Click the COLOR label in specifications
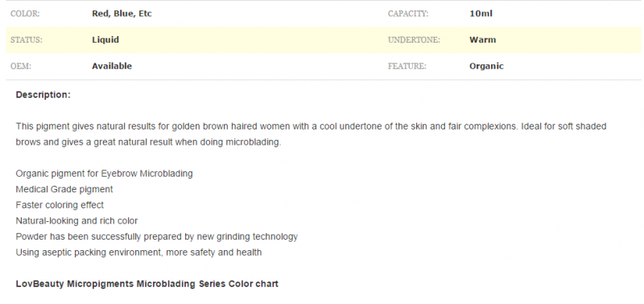Viewport: 644px width, 304px height. tap(25, 14)
